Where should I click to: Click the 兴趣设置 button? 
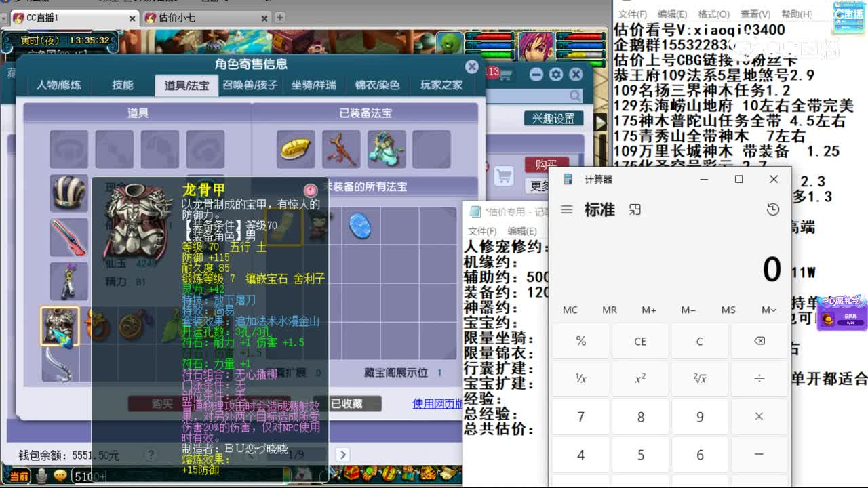[x=553, y=119]
